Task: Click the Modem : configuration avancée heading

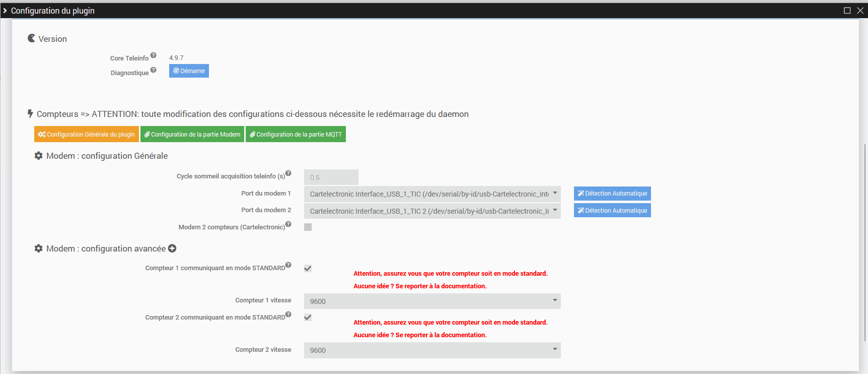Action: [x=106, y=248]
